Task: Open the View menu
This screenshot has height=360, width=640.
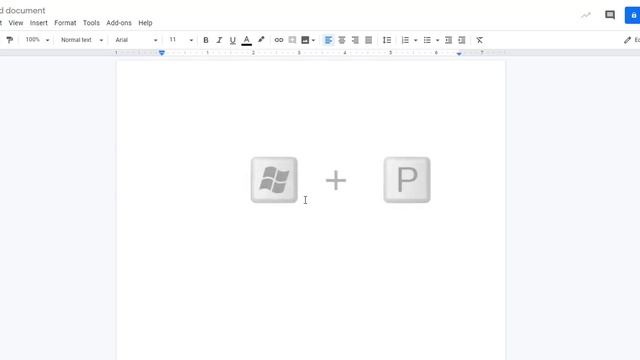Action: [16, 23]
